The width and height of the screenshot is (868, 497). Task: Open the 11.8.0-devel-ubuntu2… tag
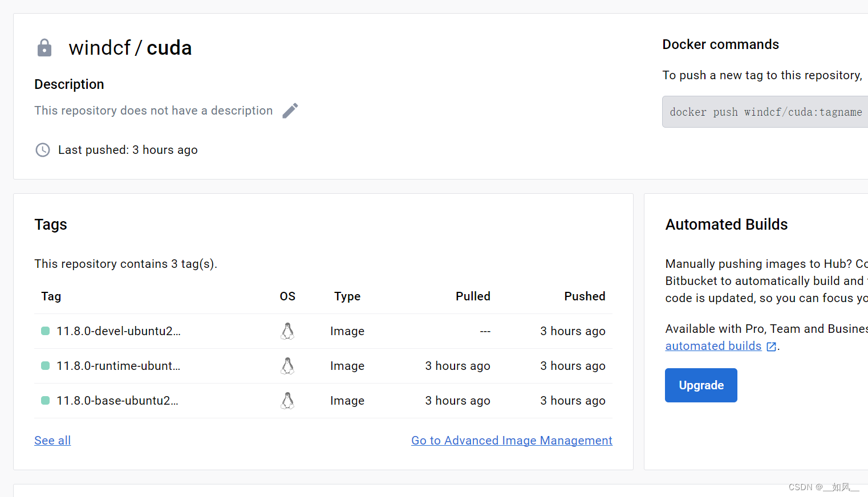[x=119, y=331]
